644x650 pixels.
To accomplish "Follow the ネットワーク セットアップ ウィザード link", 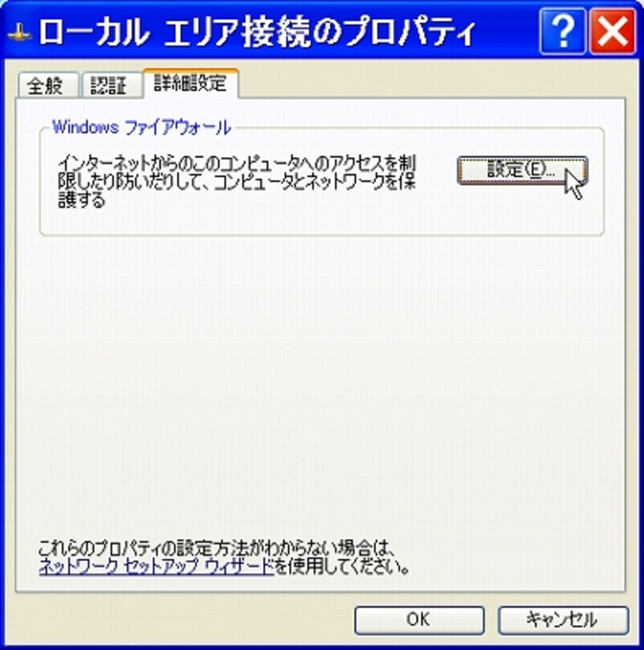I will 156,566.
